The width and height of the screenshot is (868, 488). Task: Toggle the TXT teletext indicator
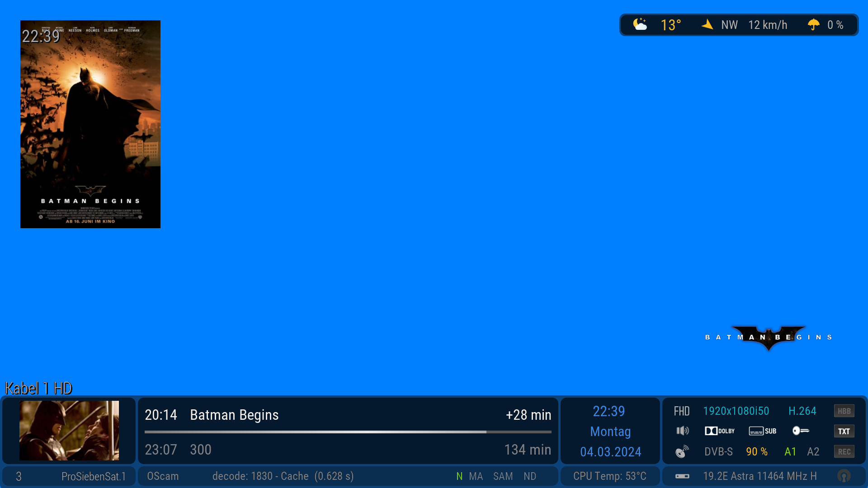click(x=844, y=431)
